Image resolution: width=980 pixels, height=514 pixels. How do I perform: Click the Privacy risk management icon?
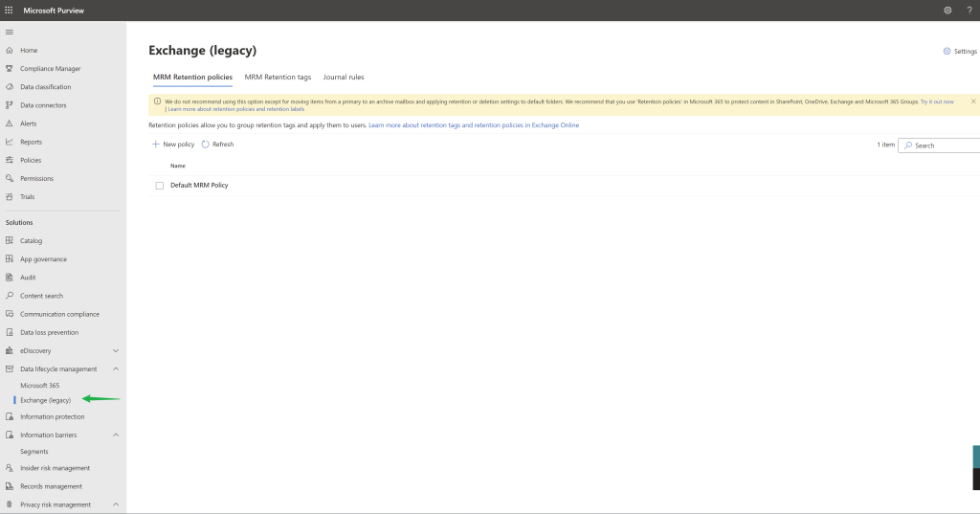(x=10, y=504)
